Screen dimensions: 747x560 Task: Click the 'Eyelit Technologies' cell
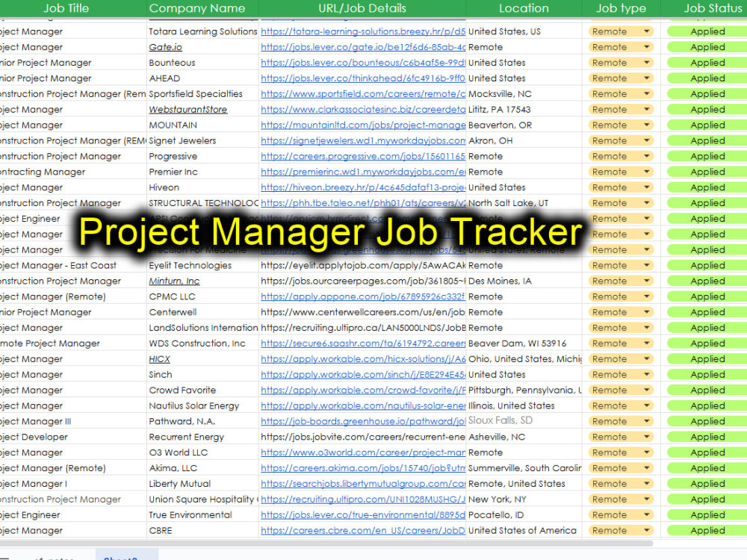pos(202,265)
